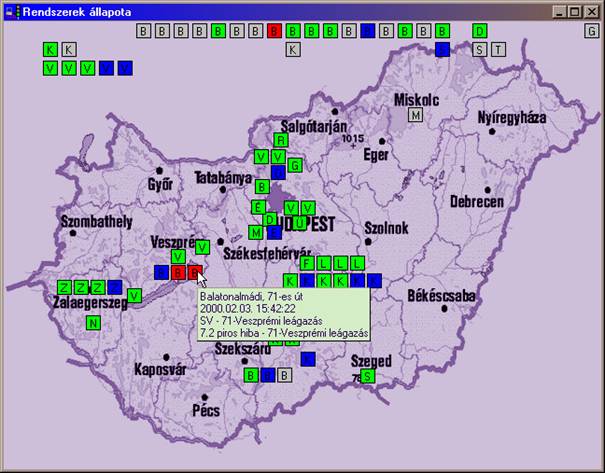Click the green F marker below Székesfehérvár
The width and height of the screenshot is (605, 473).
pos(308,263)
